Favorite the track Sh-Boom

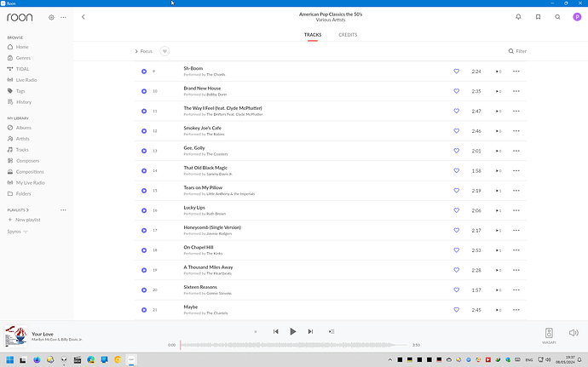pos(457,72)
